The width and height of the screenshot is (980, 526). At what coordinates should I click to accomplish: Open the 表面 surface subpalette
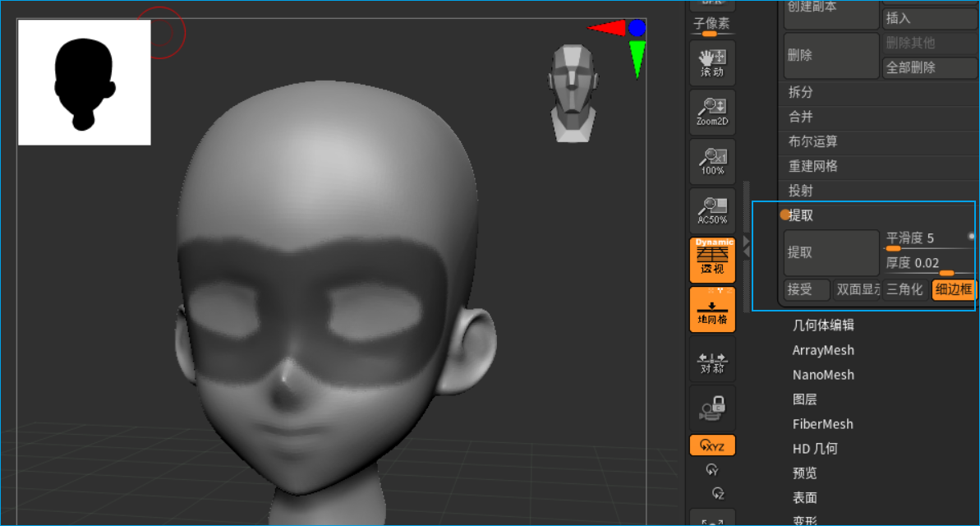pyautogui.click(x=804, y=499)
